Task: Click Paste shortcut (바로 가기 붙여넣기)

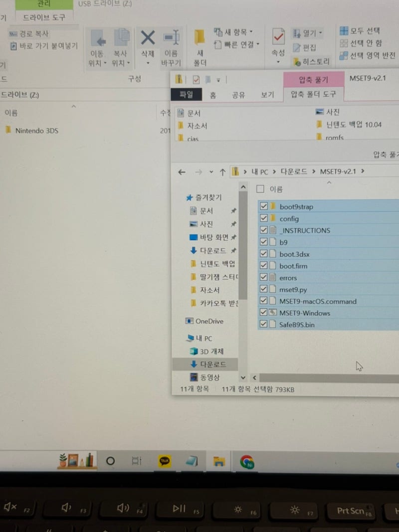Action: pyautogui.click(x=44, y=46)
